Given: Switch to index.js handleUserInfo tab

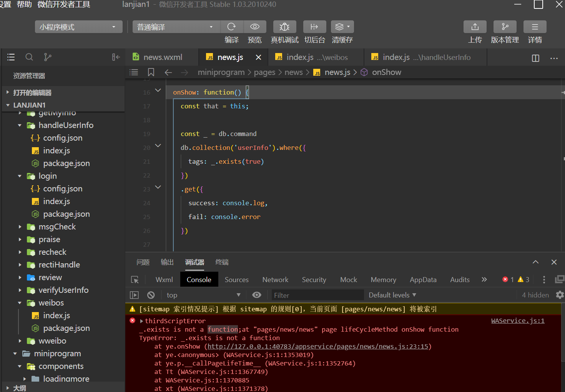Looking at the screenshot, I should tap(425, 57).
